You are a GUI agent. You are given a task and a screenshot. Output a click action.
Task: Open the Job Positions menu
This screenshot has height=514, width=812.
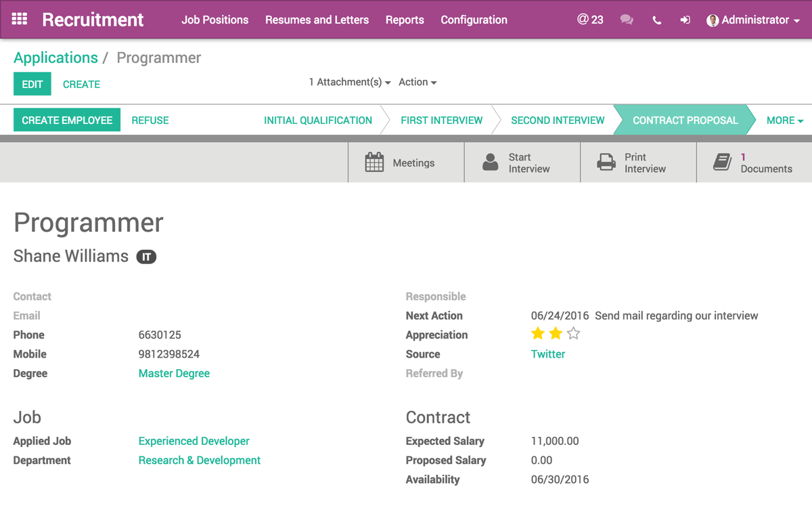[215, 20]
